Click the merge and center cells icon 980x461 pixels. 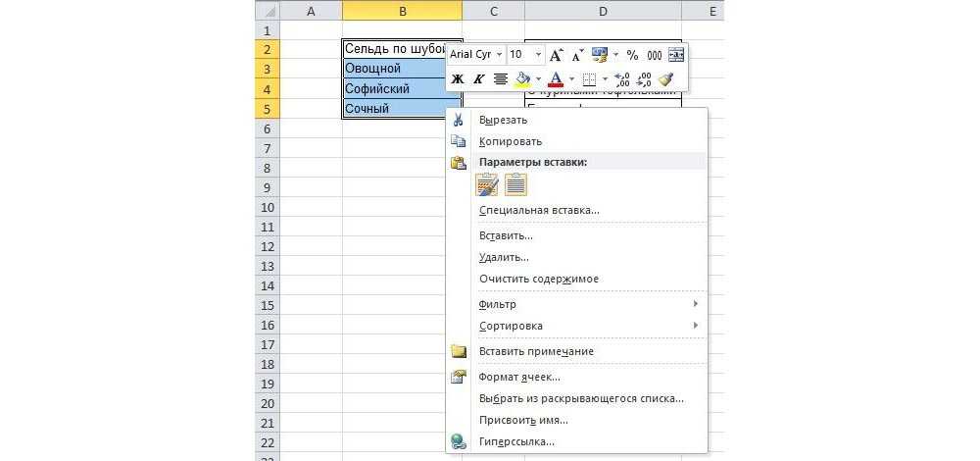click(676, 55)
